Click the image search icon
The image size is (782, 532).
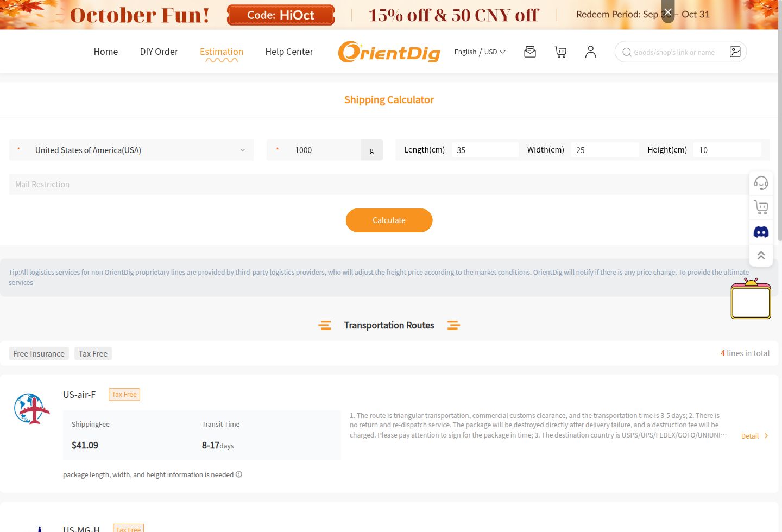click(735, 52)
